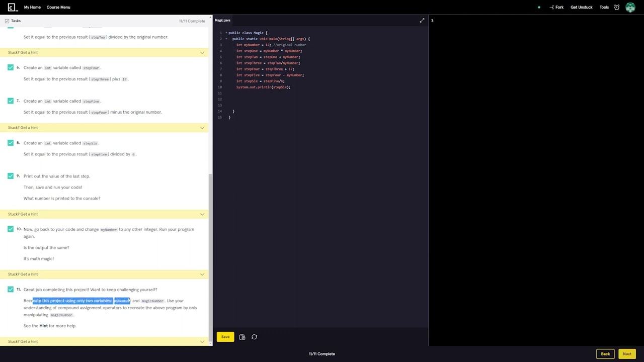Toggle checkbox for task 8 stepSix
Screen dimensions: 644x362
[11, 143]
